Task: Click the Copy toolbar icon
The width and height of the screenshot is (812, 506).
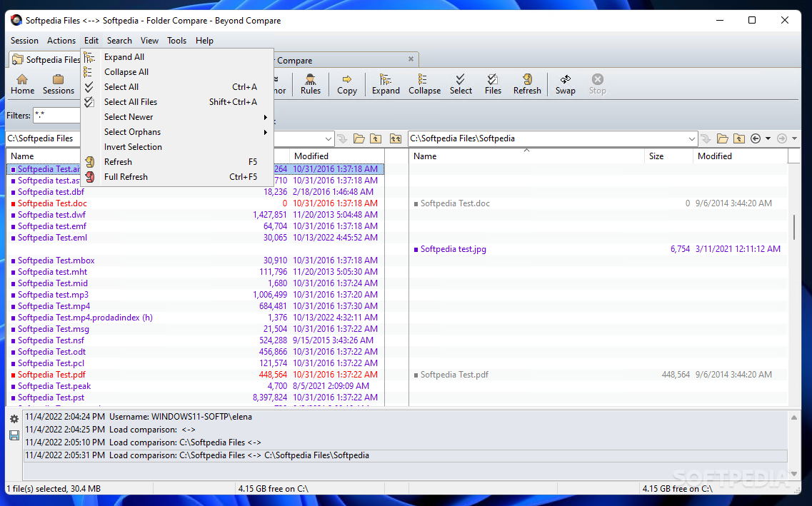Action: pyautogui.click(x=346, y=84)
